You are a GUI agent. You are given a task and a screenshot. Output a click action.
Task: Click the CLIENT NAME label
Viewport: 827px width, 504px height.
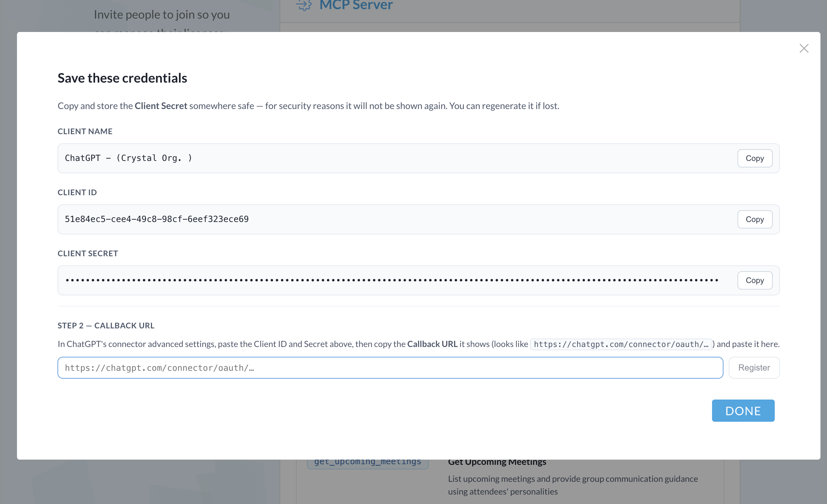[85, 131]
